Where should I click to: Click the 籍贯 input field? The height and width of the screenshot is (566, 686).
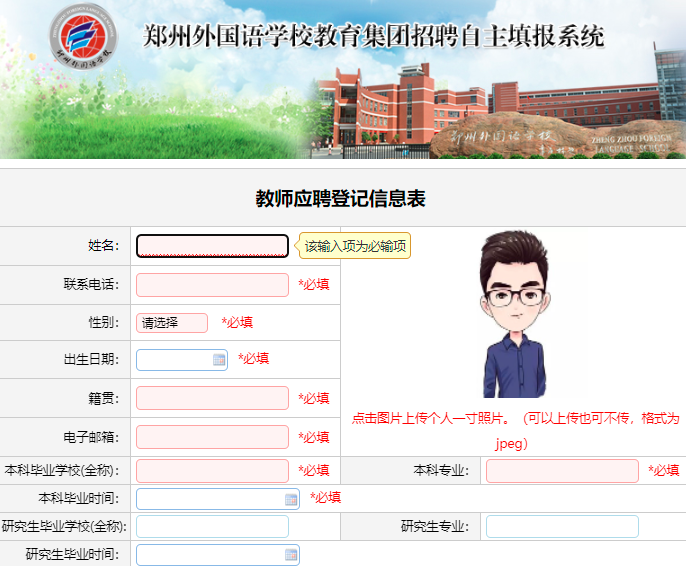(212, 398)
